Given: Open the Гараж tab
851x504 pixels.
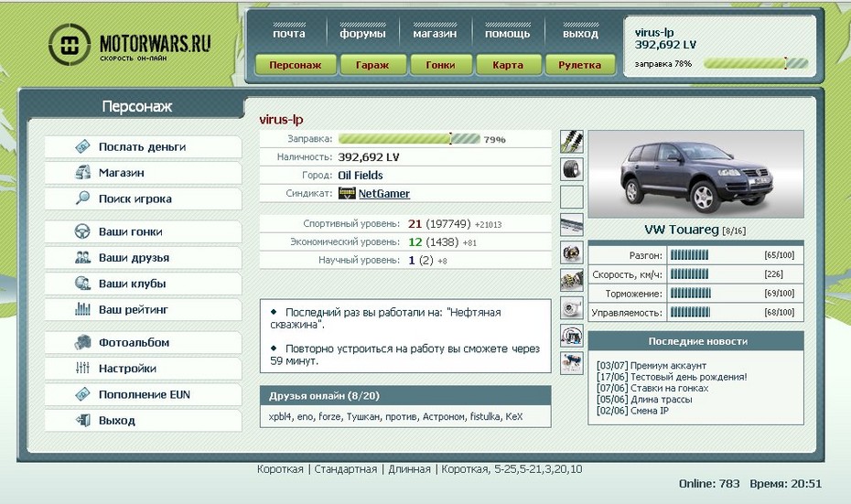Looking at the screenshot, I should click(373, 65).
